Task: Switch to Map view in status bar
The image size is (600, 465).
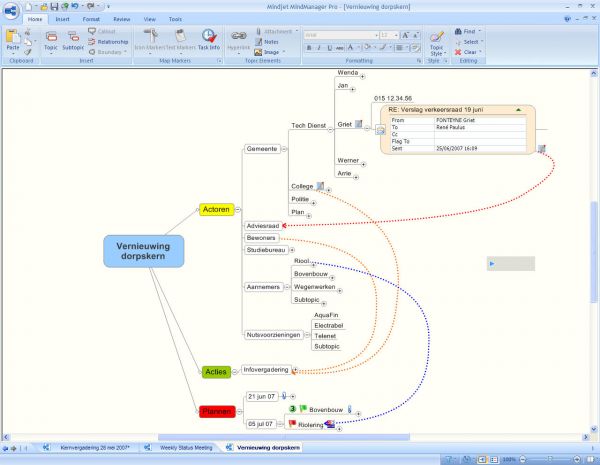Action: click(x=482, y=459)
